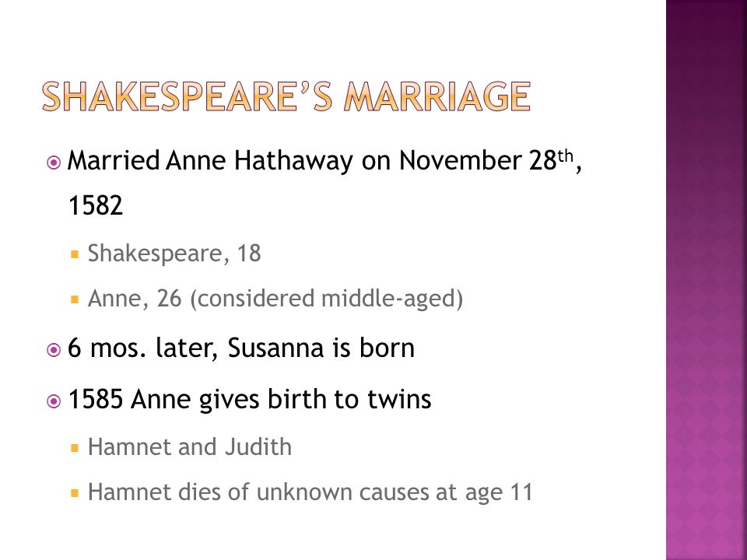Click the square bullet beside Hamnet and Judith

[75, 448]
